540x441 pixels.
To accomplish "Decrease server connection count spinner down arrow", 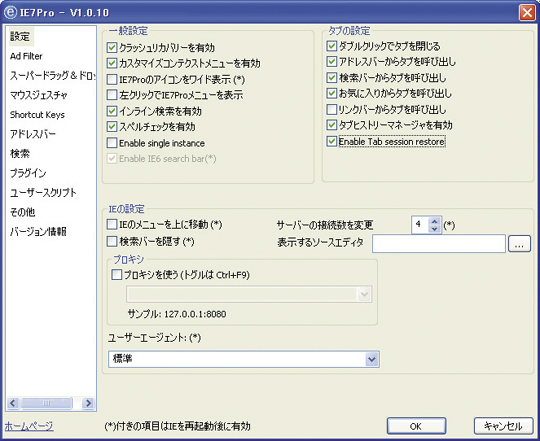I will (x=435, y=229).
